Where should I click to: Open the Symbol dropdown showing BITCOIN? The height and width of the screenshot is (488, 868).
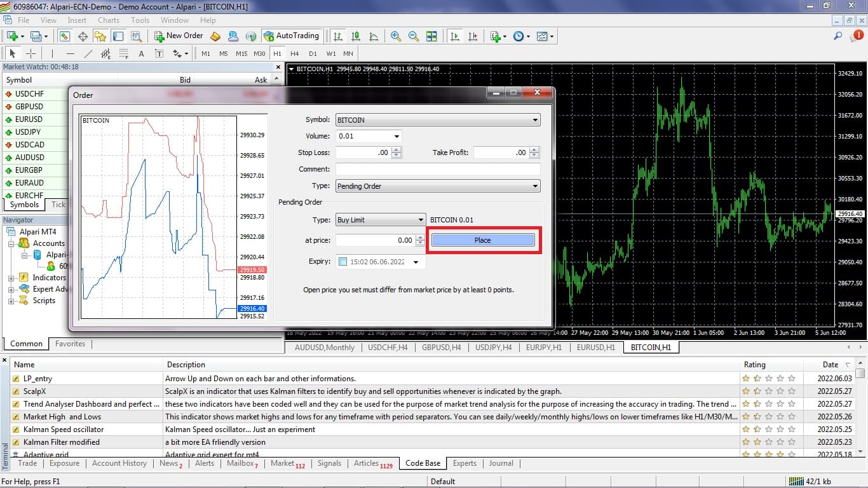click(438, 119)
